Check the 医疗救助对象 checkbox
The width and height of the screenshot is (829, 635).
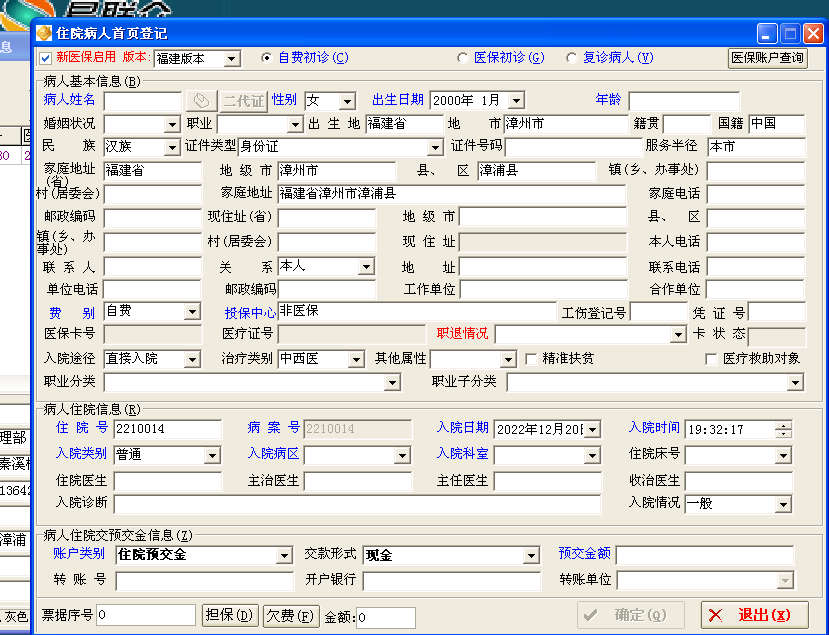point(712,359)
